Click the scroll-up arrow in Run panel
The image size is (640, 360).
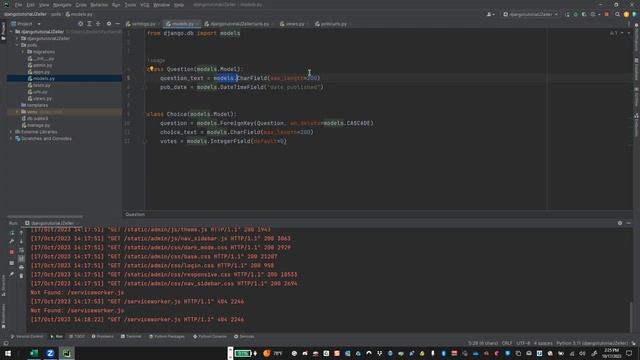tap(22, 233)
